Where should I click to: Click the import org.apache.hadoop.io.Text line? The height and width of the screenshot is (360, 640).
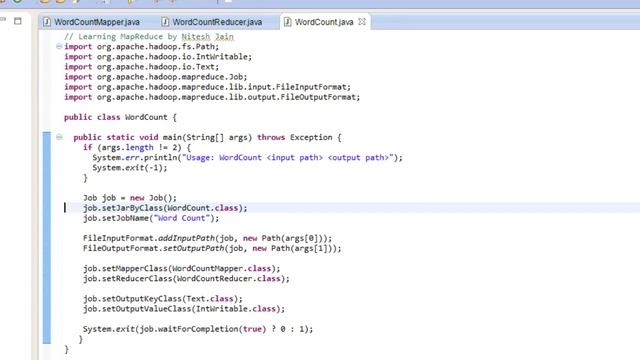click(x=141, y=67)
